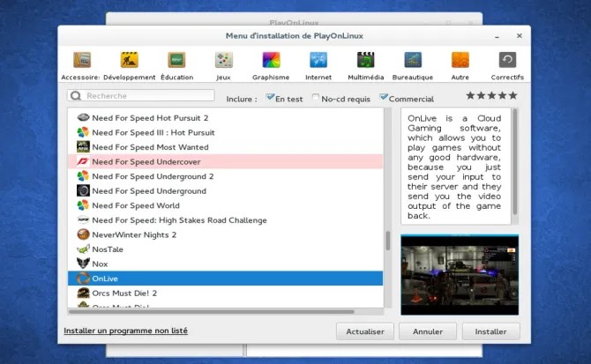
Task: Select the highlighted OnLive text
Action: coord(105,279)
